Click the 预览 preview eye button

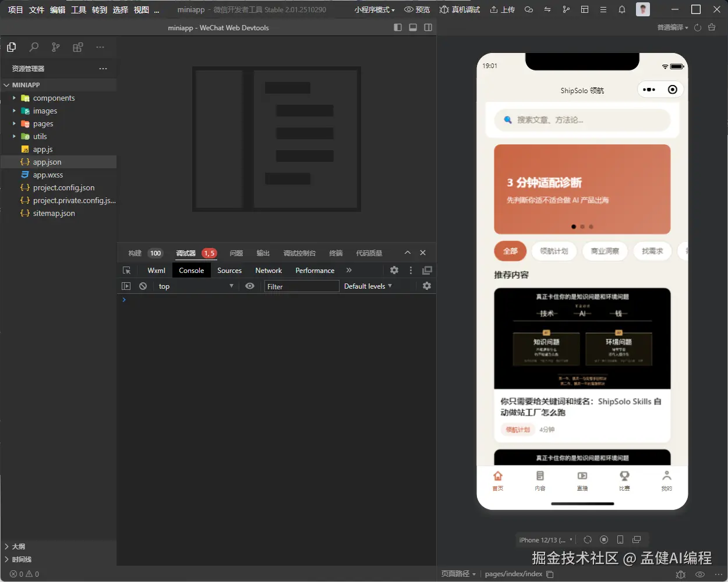[x=417, y=9]
